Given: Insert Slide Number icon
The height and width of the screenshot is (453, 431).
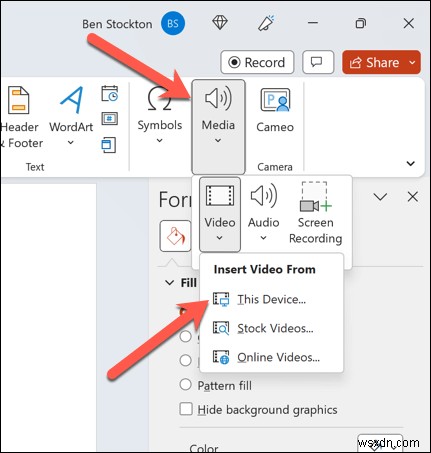Looking at the screenshot, I should (110, 119).
